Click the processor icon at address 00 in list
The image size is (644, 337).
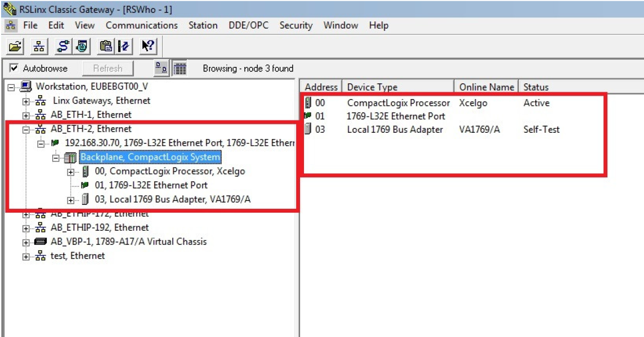click(x=308, y=102)
